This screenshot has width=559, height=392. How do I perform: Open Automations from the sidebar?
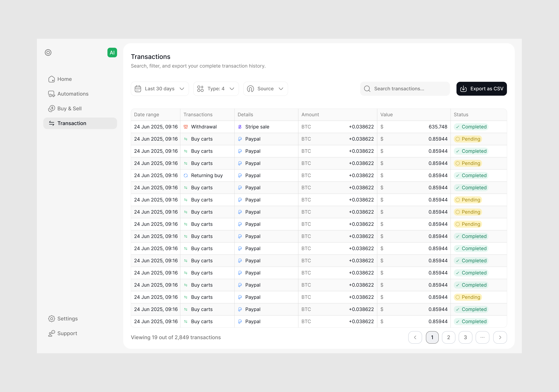click(73, 94)
